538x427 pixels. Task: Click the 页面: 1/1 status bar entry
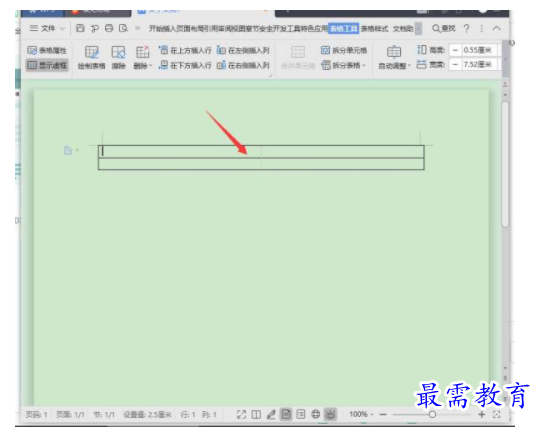click(x=70, y=415)
